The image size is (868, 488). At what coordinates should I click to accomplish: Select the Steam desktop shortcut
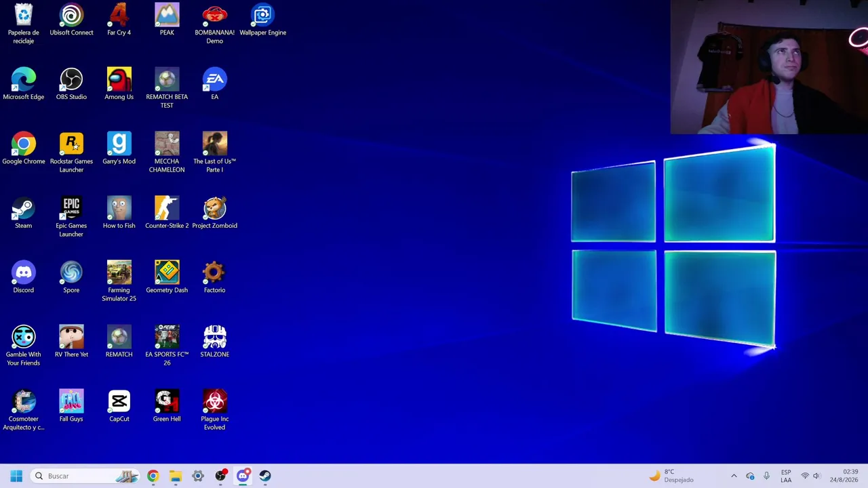point(23,213)
